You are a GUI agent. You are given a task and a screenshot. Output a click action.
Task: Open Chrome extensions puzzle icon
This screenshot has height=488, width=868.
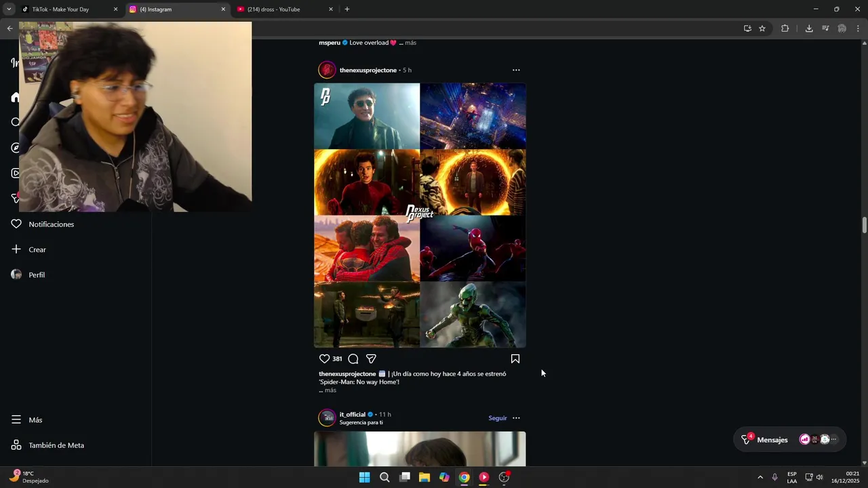[785, 28]
